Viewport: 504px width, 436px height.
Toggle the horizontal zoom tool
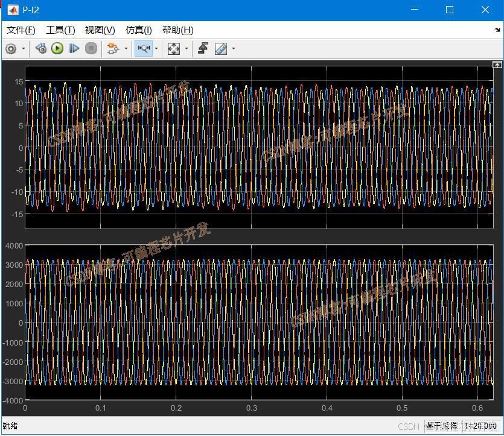(144, 49)
